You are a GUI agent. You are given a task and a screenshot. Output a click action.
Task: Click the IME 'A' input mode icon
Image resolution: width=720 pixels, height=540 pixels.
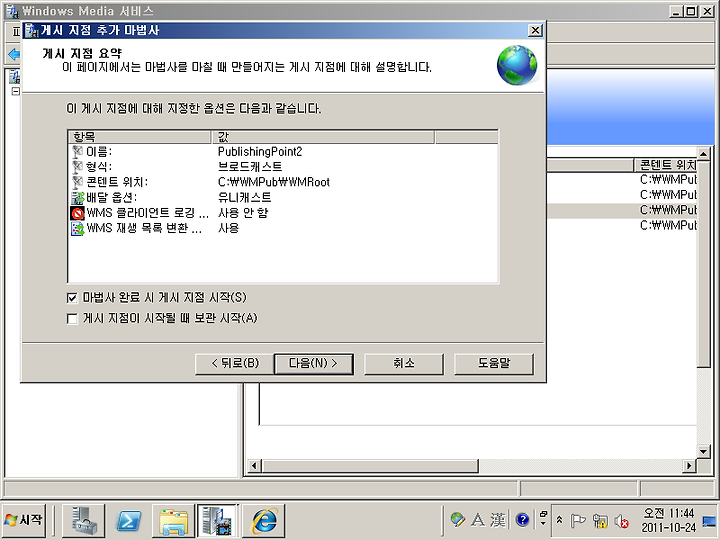(x=478, y=520)
